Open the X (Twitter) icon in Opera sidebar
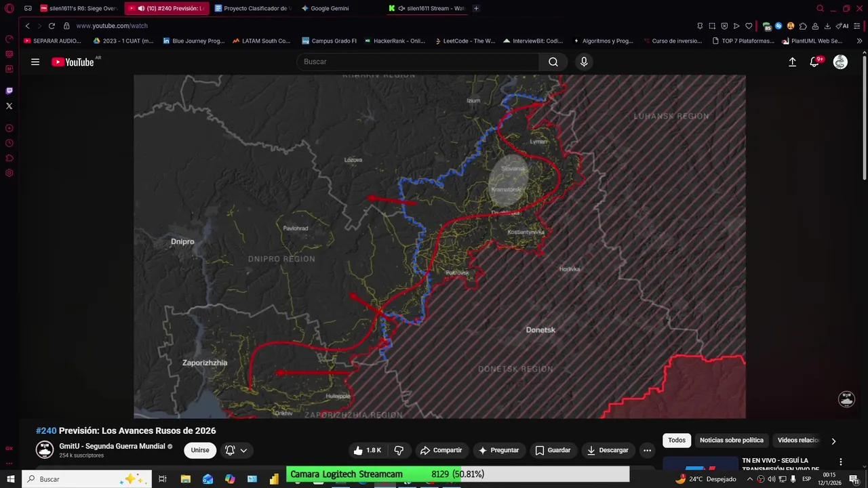 pos(9,106)
